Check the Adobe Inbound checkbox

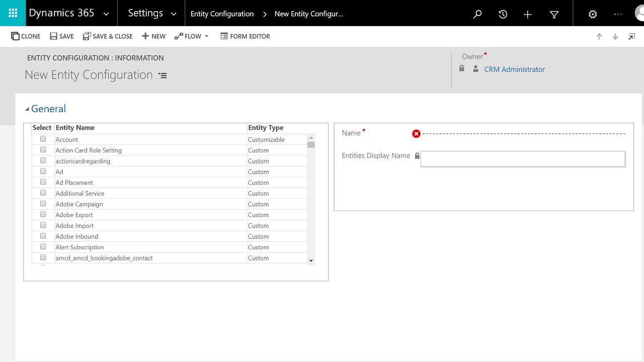[x=43, y=236]
